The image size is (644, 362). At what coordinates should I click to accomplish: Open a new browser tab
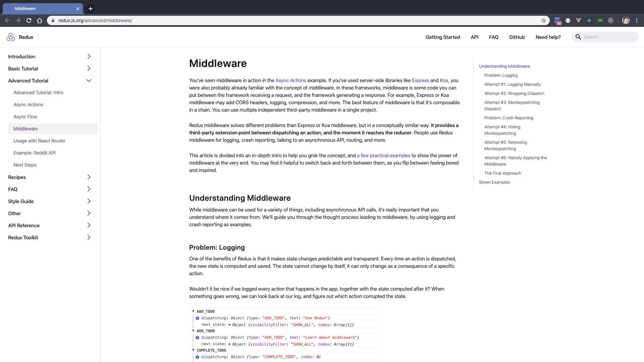coord(91,9)
